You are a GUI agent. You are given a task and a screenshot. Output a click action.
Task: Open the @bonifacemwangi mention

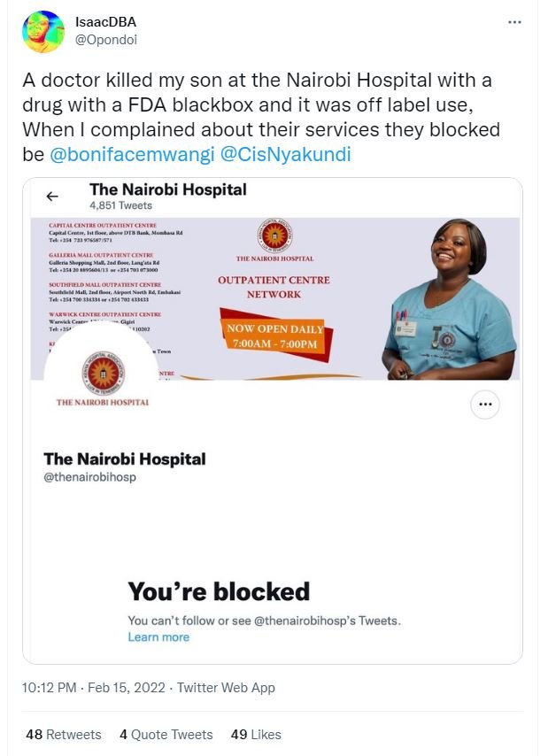pyautogui.click(x=132, y=155)
